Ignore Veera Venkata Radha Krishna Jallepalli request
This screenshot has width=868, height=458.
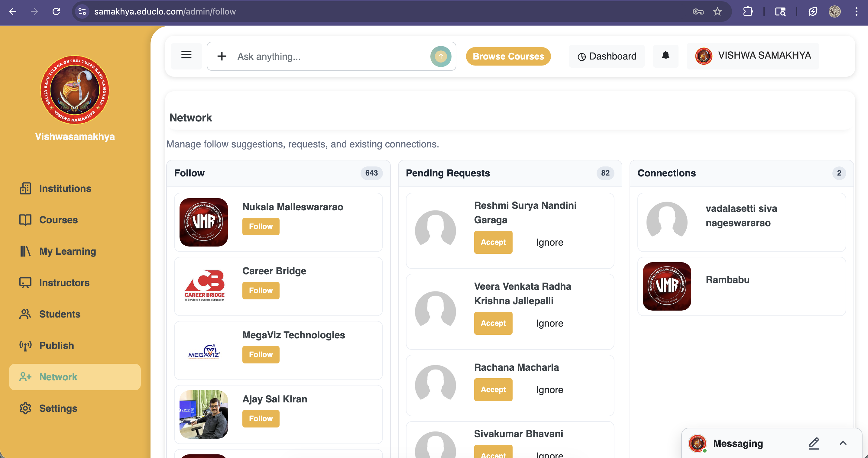[x=549, y=323]
